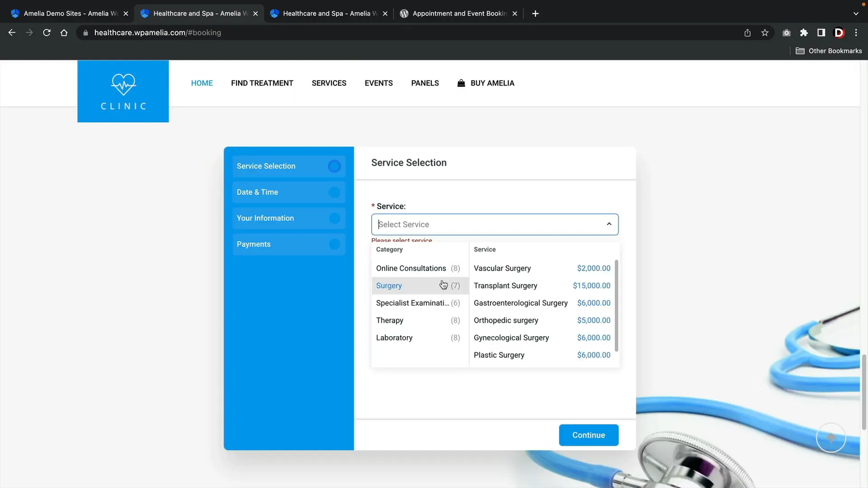Click the service list scrollbar
The height and width of the screenshot is (488, 868).
pos(616,305)
